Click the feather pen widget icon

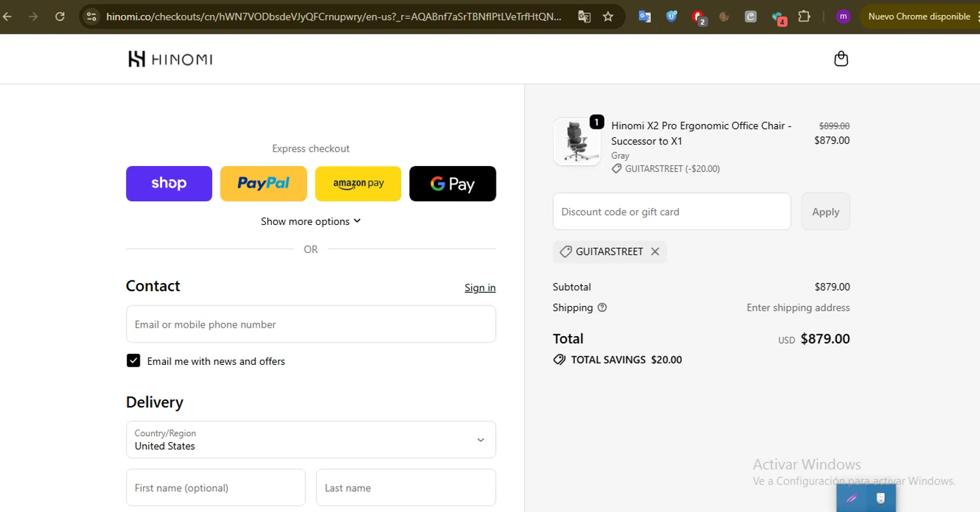pyautogui.click(x=852, y=498)
